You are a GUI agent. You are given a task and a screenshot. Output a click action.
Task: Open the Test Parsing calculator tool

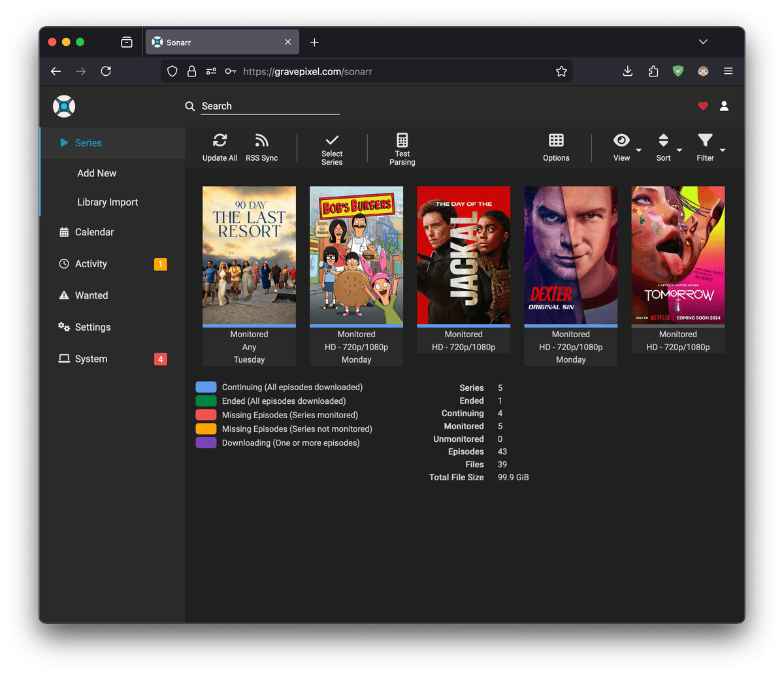[x=402, y=140]
